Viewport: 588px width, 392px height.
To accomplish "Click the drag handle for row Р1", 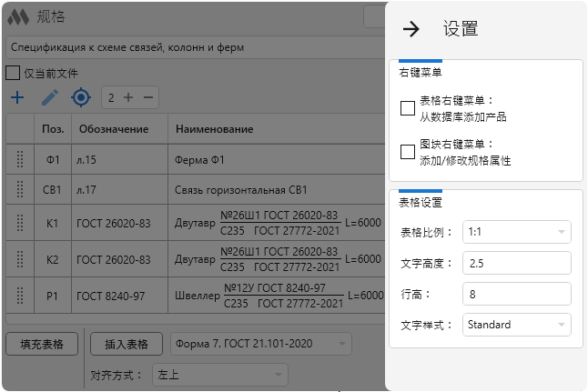I will (x=20, y=295).
